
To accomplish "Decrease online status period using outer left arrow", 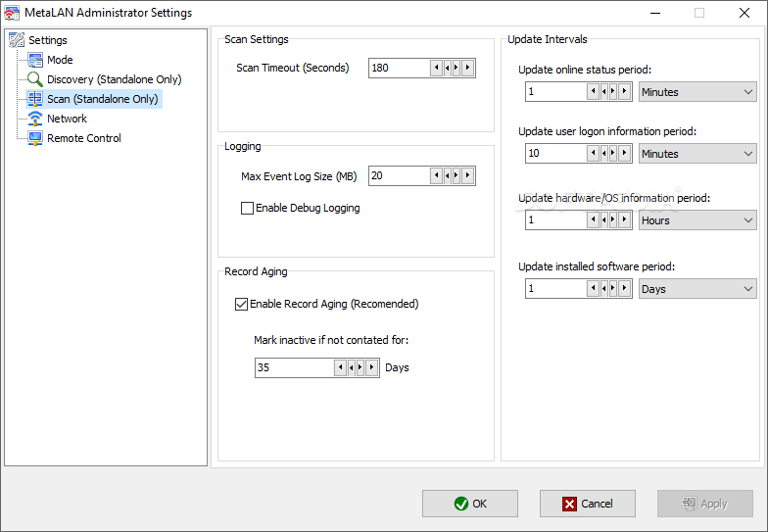I will pos(594,92).
